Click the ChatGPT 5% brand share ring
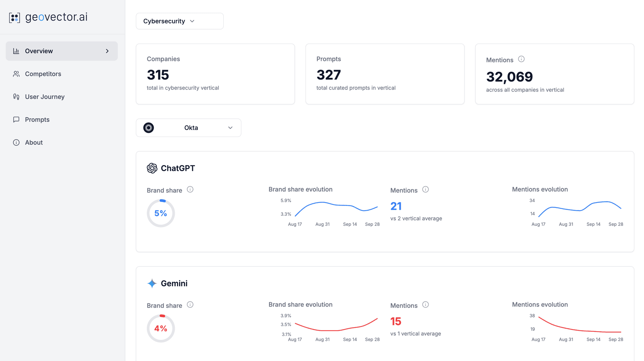This screenshot has height=361, width=644. pyautogui.click(x=161, y=213)
